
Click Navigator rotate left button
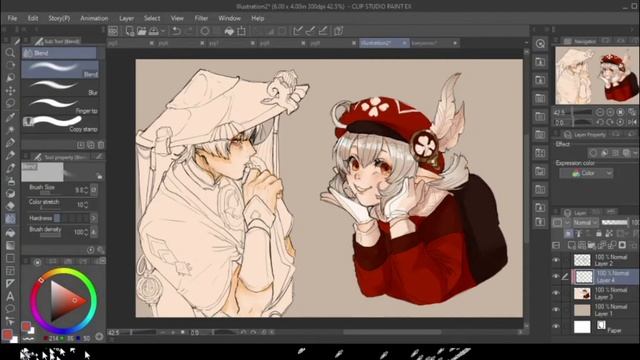point(599,122)
